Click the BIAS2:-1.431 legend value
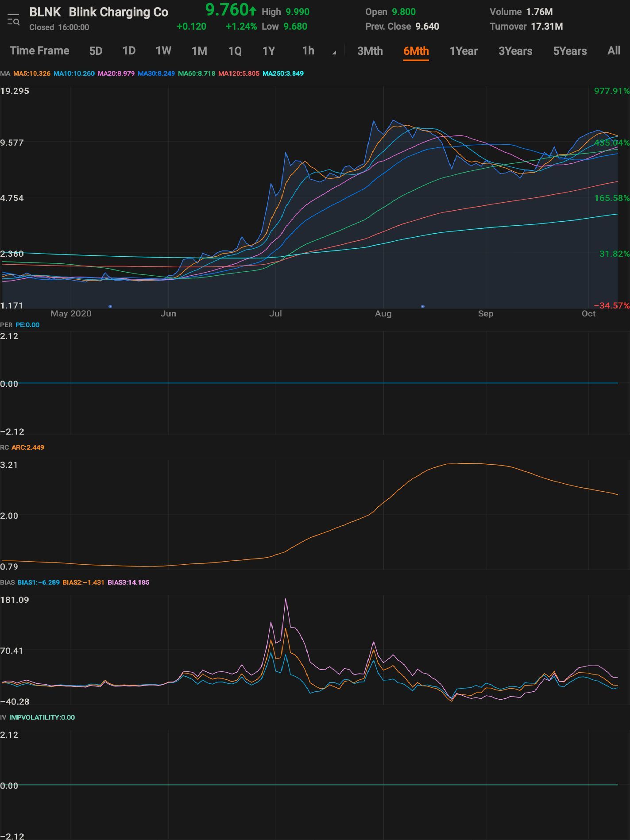Image resolution: width=630 pixels, height=840 pixels. (x=83, y=582)
